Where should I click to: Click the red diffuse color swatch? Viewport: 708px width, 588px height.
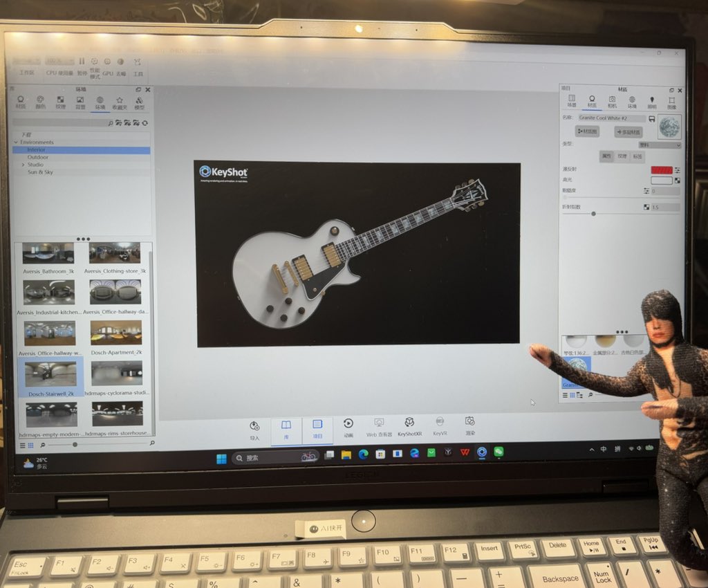pos(662,169)
